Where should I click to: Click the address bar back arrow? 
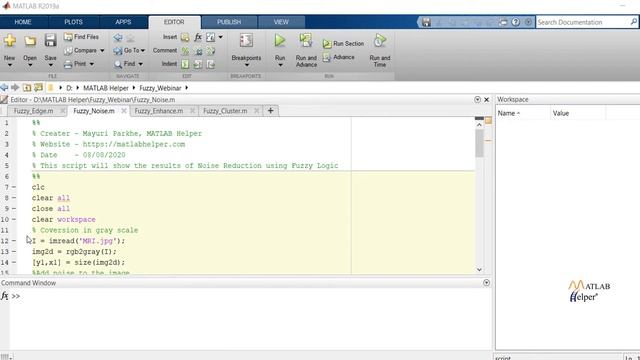click(x=4, y=87)
